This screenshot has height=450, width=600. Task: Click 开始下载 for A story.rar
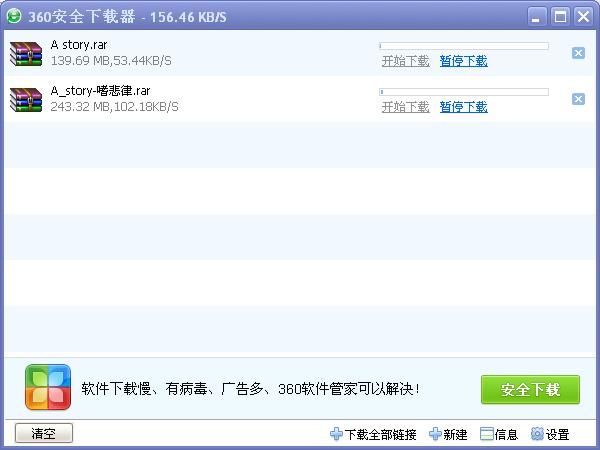click(406, 61)
